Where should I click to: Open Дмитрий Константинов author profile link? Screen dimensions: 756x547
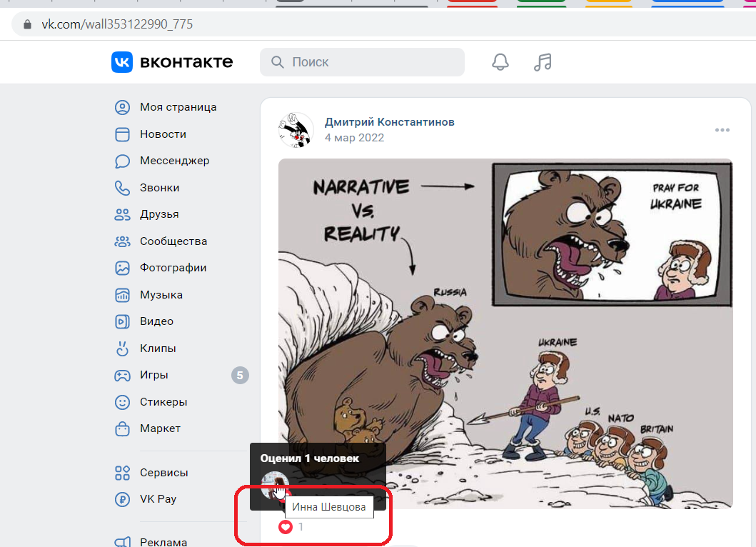tap(390, 122)
